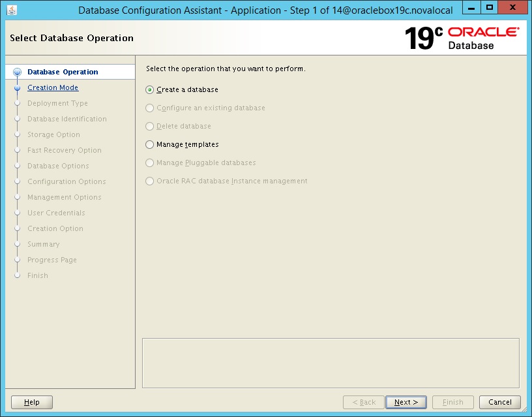Image resolution: width=532 pixels, height=417 pixels.
Task: Select the Manage templates option
Action: tap(150, 144)
